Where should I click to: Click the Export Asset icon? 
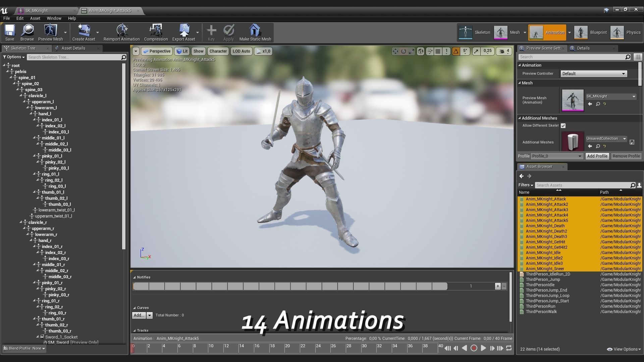point(184,33)
